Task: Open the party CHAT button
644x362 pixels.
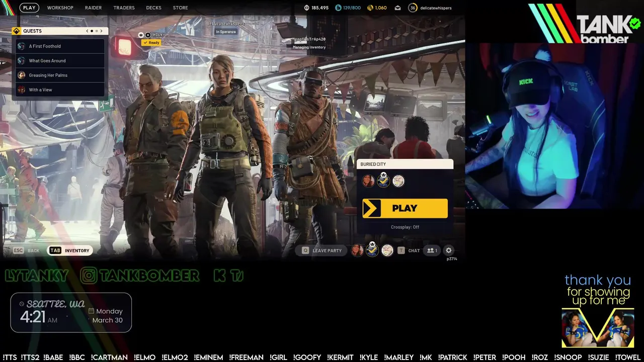Action: 409,250
